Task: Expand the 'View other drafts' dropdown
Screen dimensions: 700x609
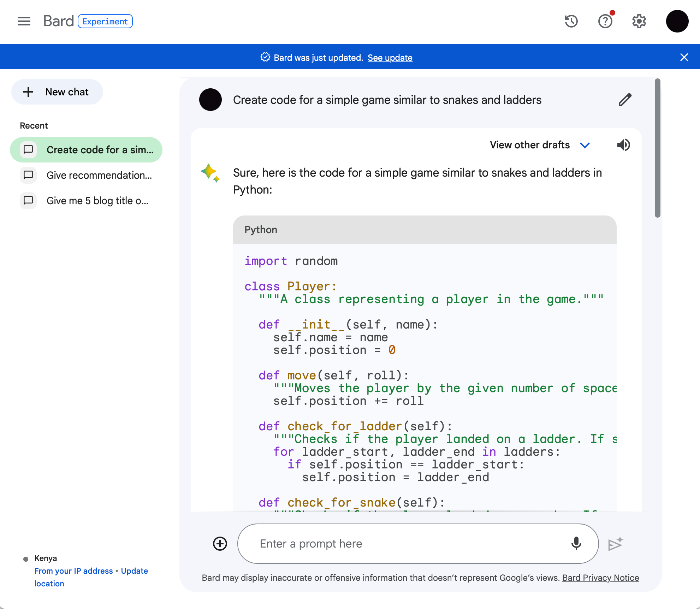Action: click(x=586, y=145)
